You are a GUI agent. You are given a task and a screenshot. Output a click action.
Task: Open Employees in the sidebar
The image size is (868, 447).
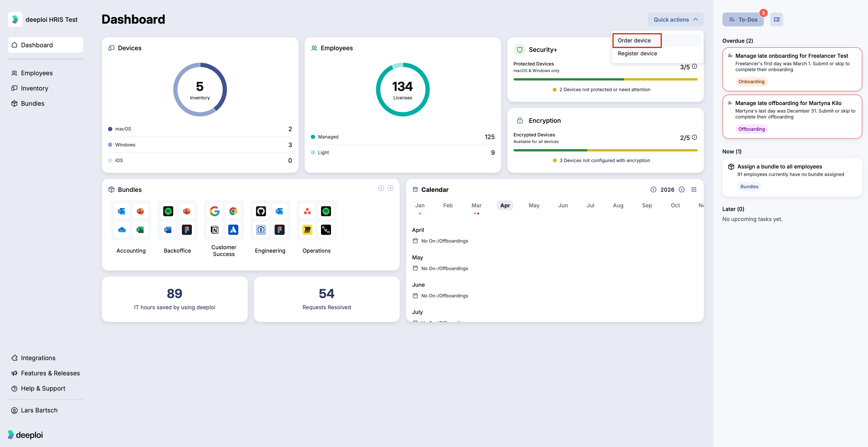(x=45, y=73)
